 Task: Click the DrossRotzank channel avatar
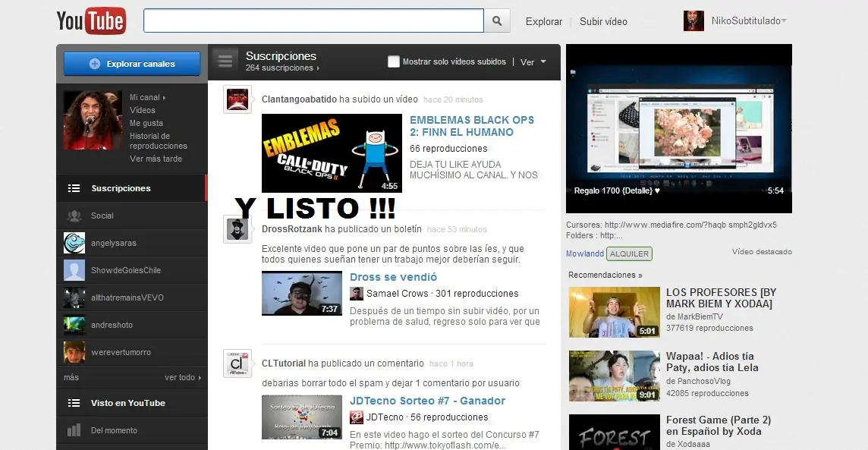coord(237,229)
